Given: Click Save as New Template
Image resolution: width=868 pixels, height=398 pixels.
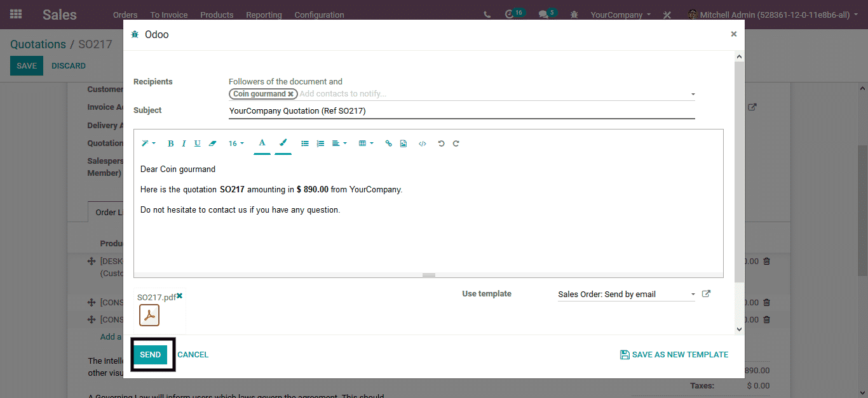Looking at the screenshot, I should coord(674,355).
